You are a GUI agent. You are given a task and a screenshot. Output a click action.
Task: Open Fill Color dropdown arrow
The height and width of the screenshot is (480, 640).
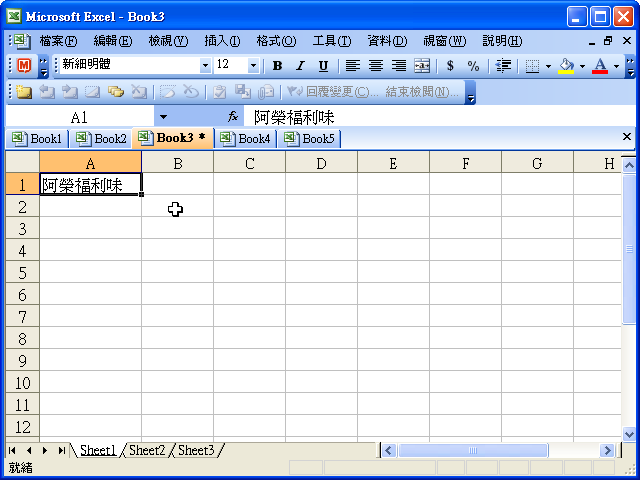(582, 66)
